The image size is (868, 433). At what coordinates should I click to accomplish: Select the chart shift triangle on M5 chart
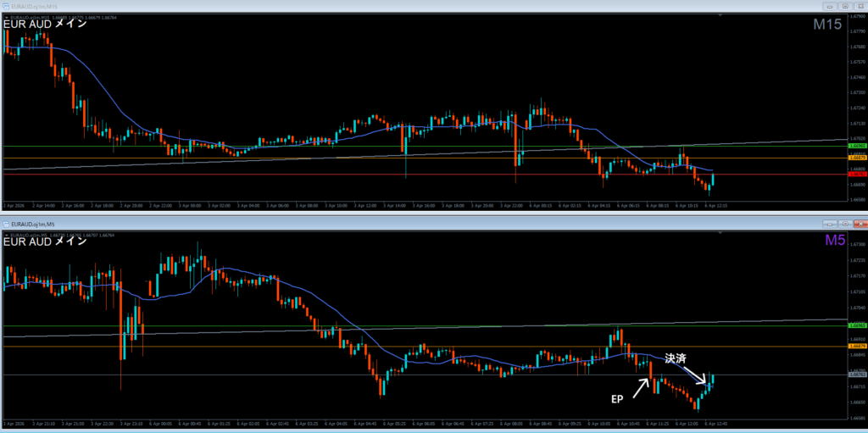pos(720,234)
